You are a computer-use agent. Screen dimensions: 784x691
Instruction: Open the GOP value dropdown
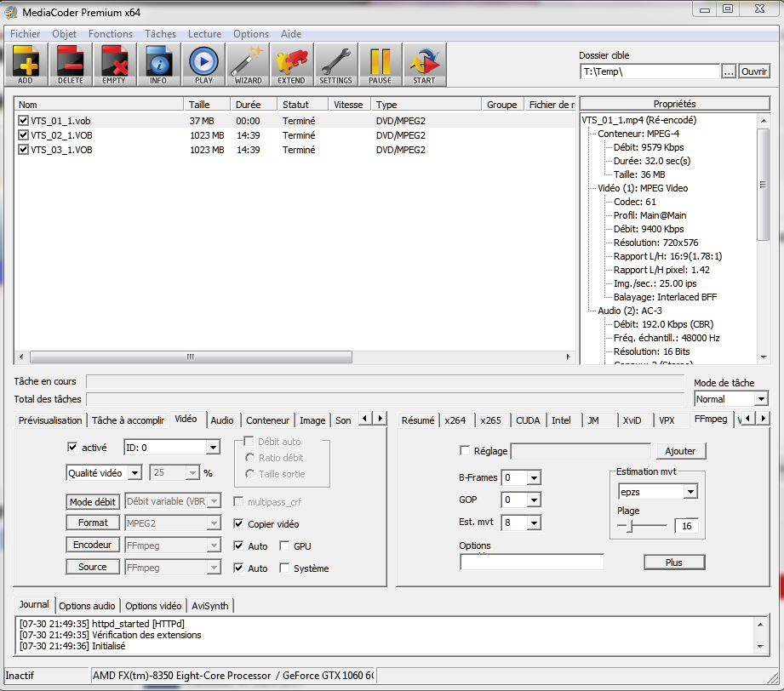pos(534,500)
